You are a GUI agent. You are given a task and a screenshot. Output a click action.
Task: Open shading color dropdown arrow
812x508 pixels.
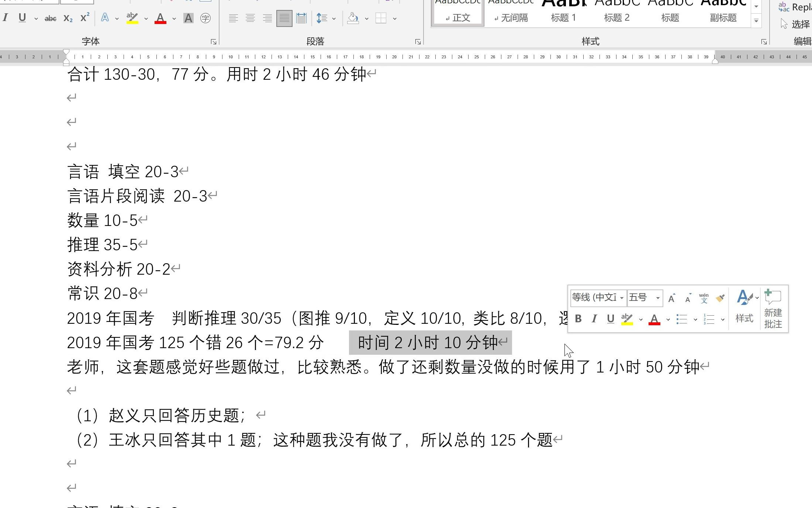click(x=366, y=18)
